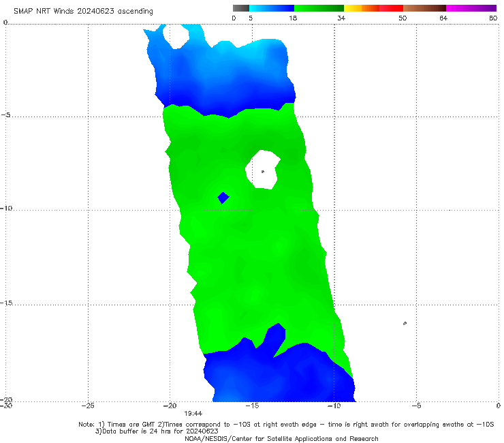Click the 'NOAA/NESDIS/Center for Satellite Applications and Research' credit

pos(281,438)
